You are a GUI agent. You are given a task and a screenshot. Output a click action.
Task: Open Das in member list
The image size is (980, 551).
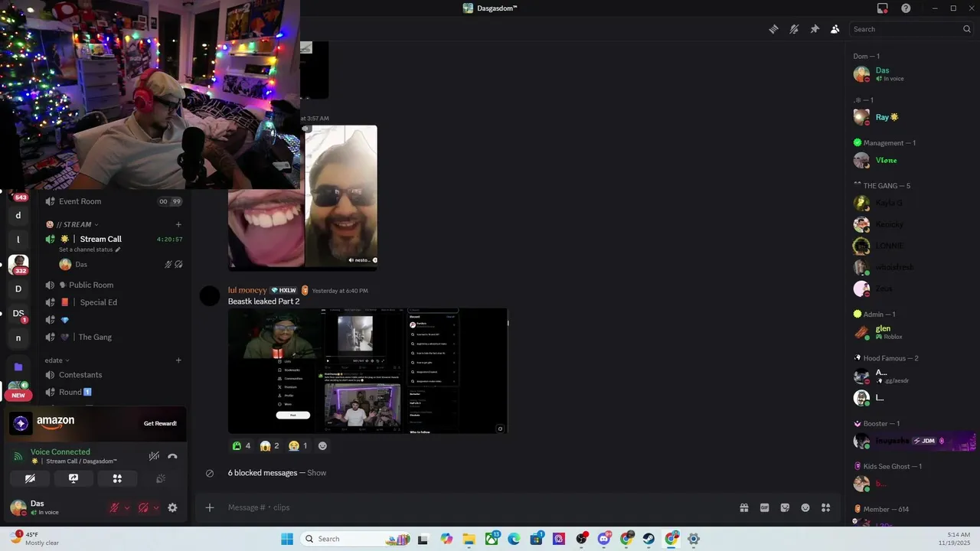[911, 73]
